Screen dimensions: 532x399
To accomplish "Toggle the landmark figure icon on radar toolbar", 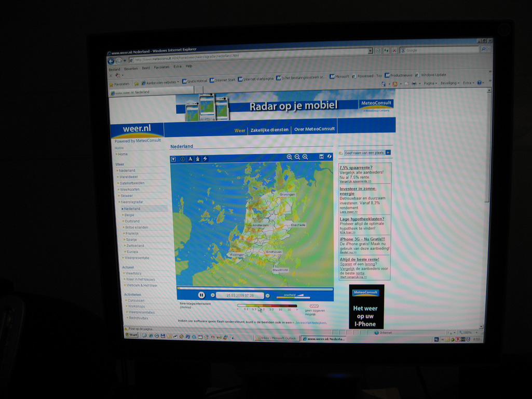I will 198,158.
